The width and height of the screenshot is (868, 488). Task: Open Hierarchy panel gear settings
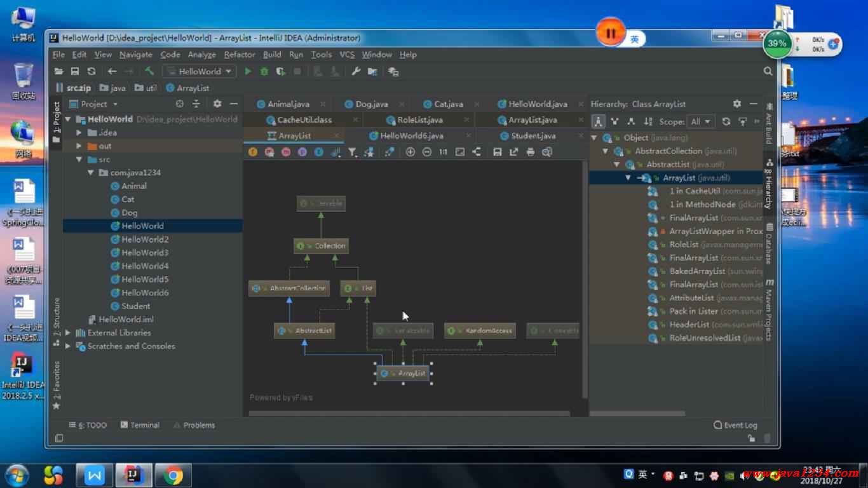pos(737,104)
